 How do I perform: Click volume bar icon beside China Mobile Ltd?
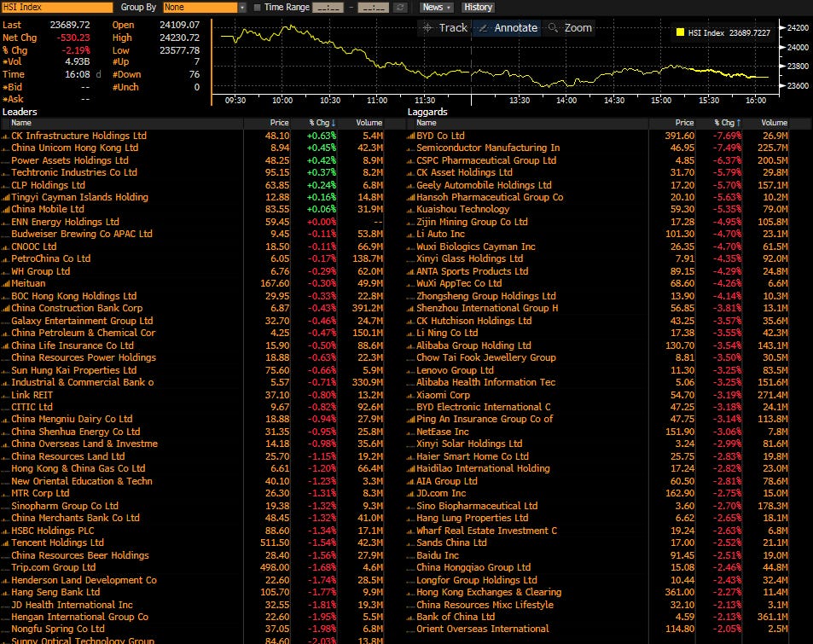[x=5, y=210]
